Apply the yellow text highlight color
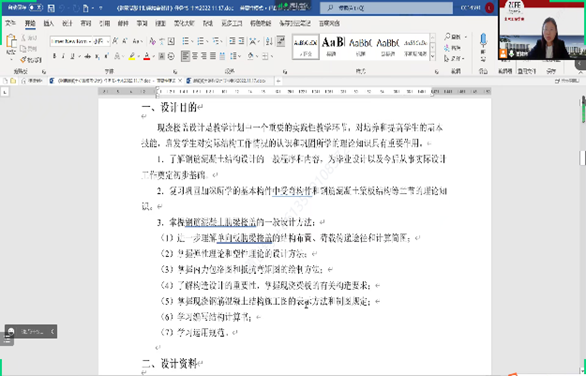 [132, 56]
